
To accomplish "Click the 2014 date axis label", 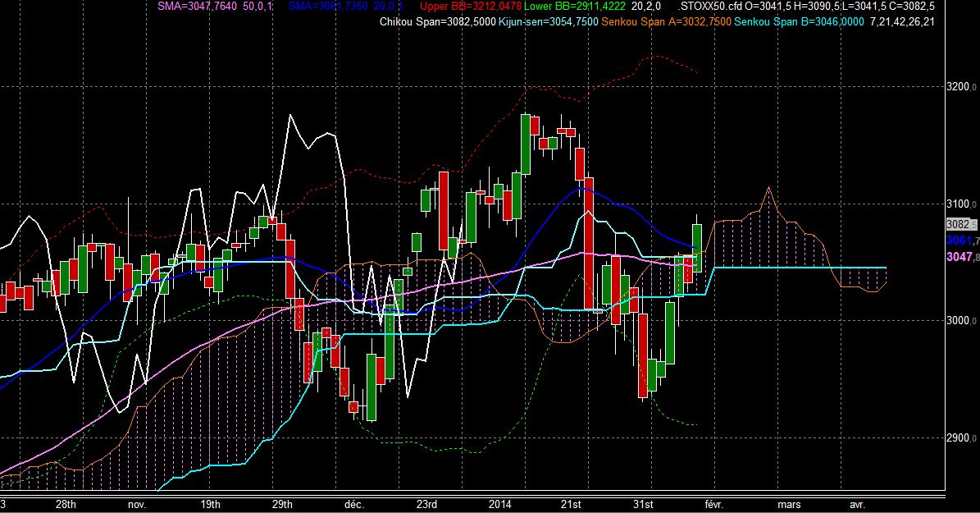I will [x=500, y=504].
